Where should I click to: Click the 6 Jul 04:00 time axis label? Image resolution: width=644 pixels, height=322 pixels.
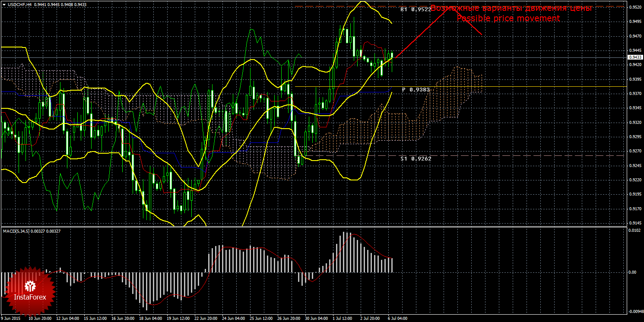pos(397,319)
